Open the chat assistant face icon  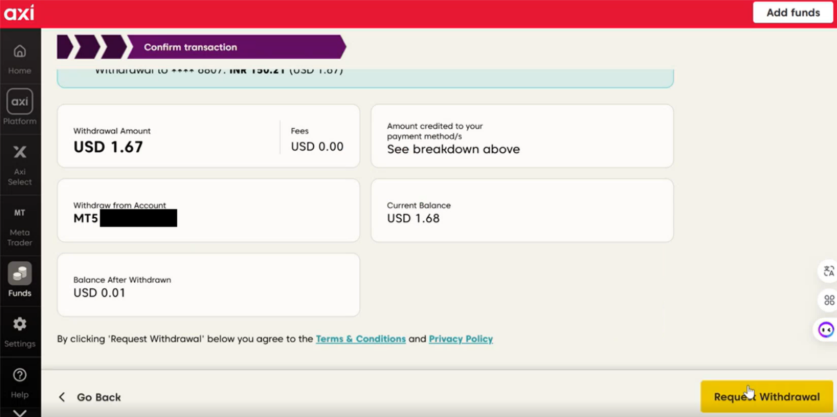tap(826, 329)
